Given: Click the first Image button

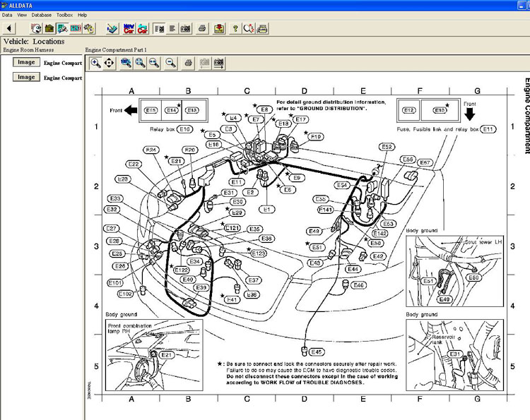Looking at the screenshot, I should click(x=26, y=62).
